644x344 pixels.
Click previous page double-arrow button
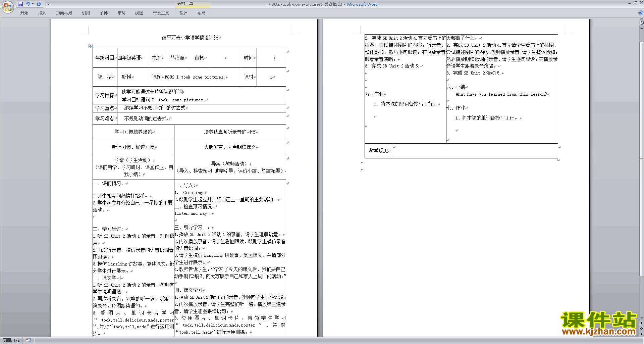point(642,323)
